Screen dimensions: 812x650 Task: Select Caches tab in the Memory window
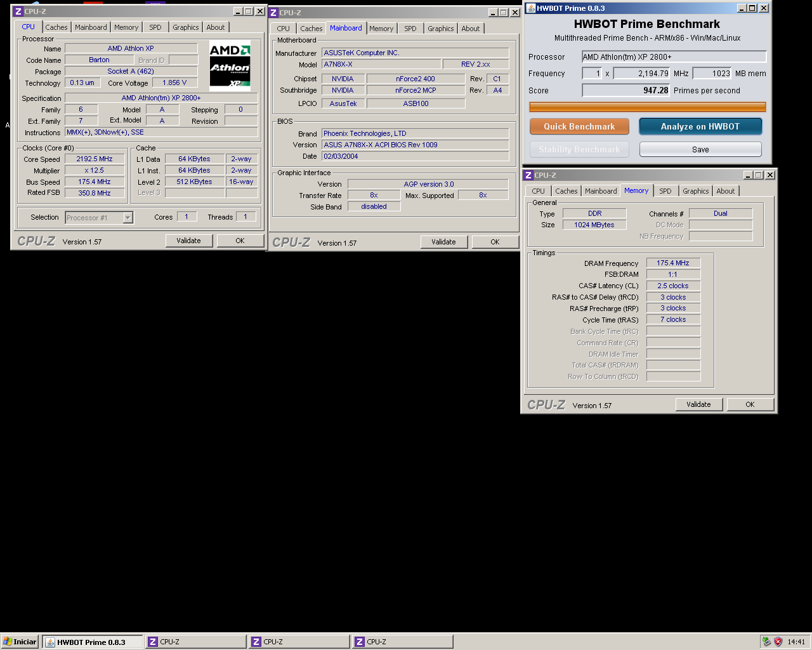coord(566,191)
